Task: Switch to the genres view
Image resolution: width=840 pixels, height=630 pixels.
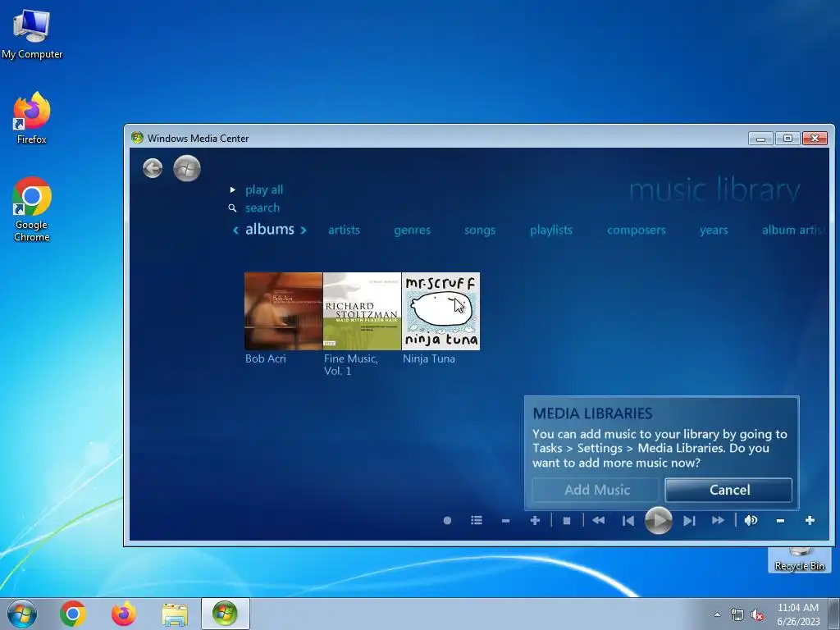Action: coord(412,231)
